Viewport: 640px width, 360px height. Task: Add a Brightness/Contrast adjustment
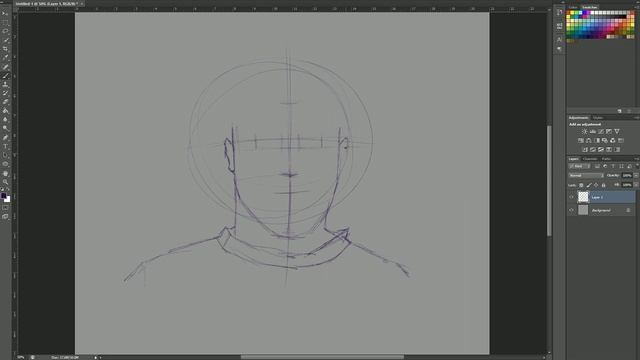point(584,131)
